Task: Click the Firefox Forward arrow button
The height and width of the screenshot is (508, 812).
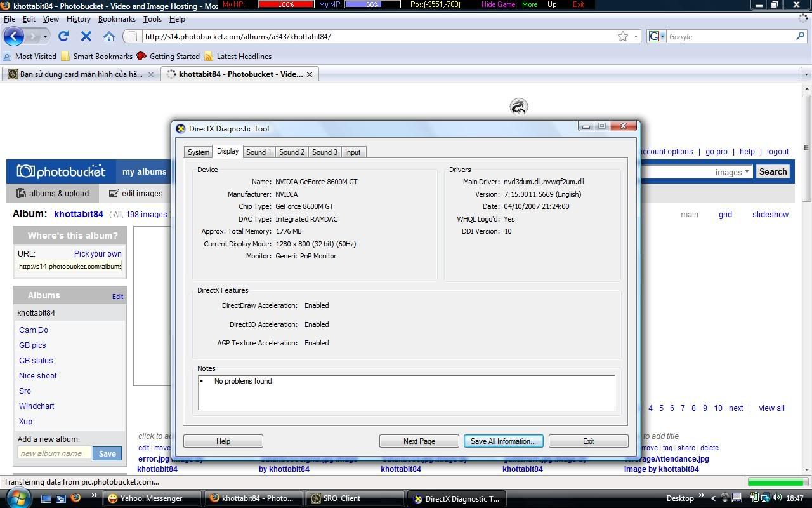Action: click(x=32, y=36)
